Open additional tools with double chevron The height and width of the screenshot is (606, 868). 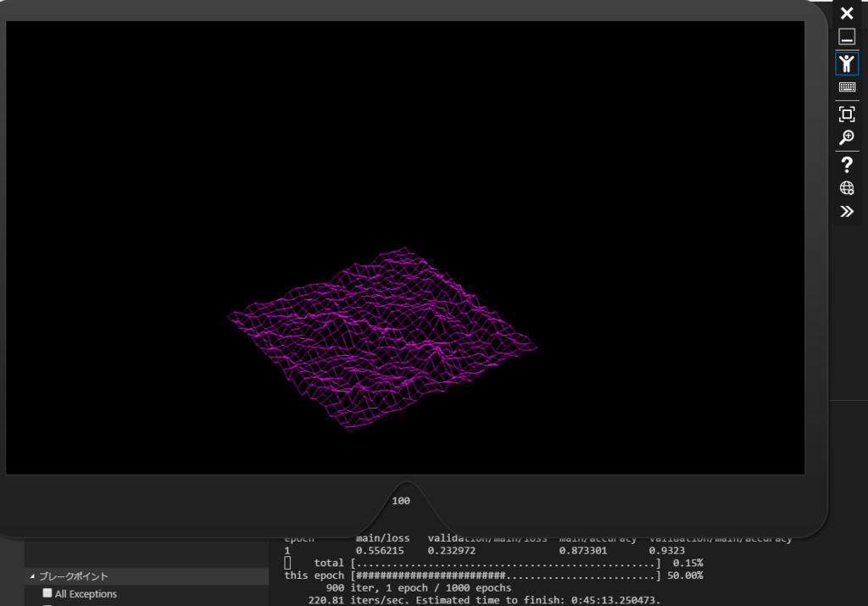coord(847,211)
